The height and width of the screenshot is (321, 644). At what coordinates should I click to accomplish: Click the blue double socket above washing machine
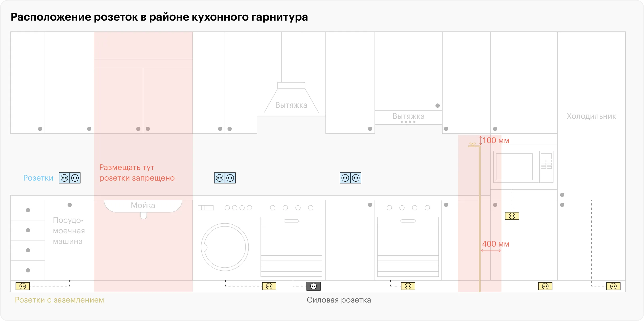click(225, 178)
